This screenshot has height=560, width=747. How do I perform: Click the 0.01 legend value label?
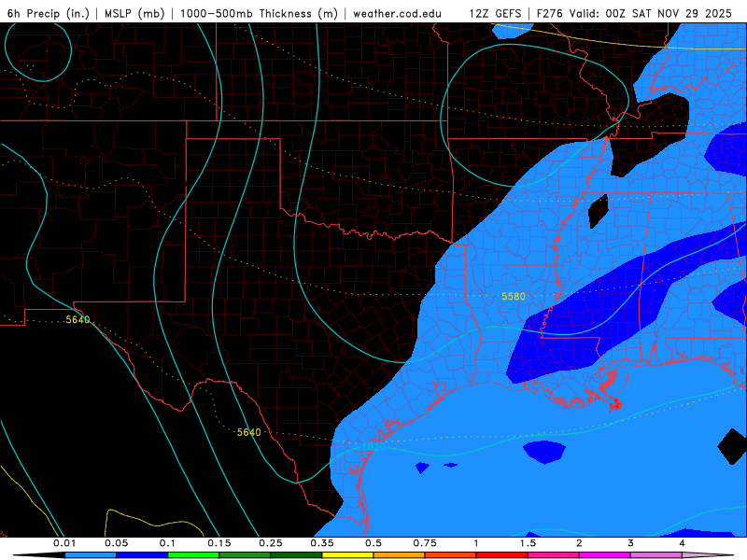click(x=64, y=543)
